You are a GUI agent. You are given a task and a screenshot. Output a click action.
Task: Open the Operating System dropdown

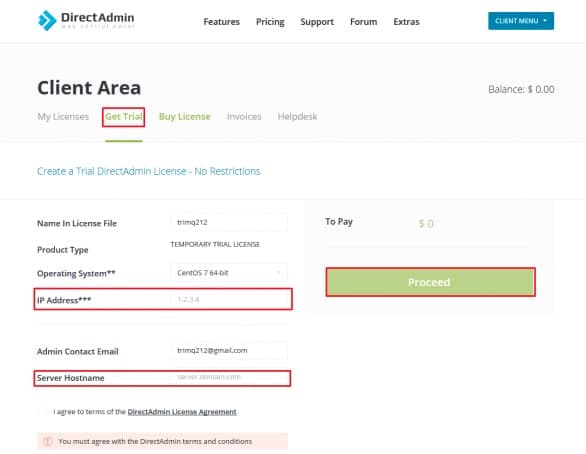229,273
